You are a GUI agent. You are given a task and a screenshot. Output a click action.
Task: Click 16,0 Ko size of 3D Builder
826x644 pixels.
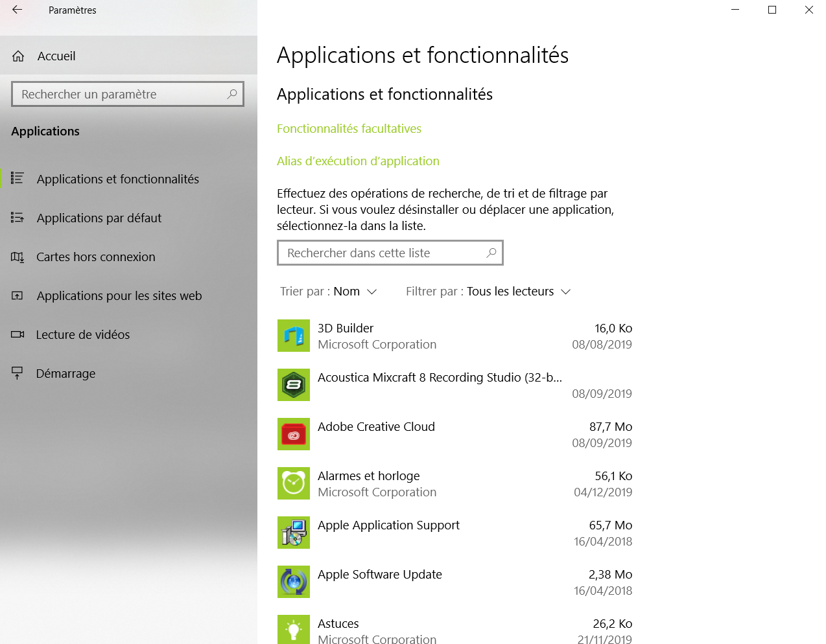pos(613,328)
